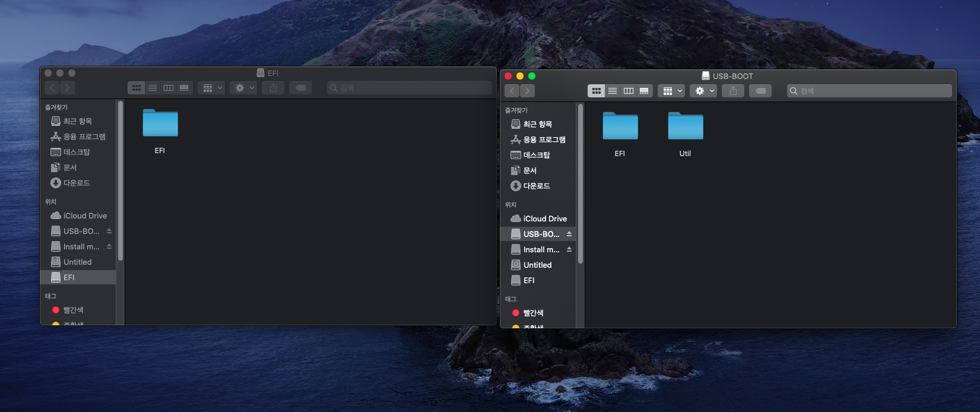This screenshot has height=412, width=980.
Task: Click the USB-BOOT window sidebar scrollbar
Action: (581, 184)
